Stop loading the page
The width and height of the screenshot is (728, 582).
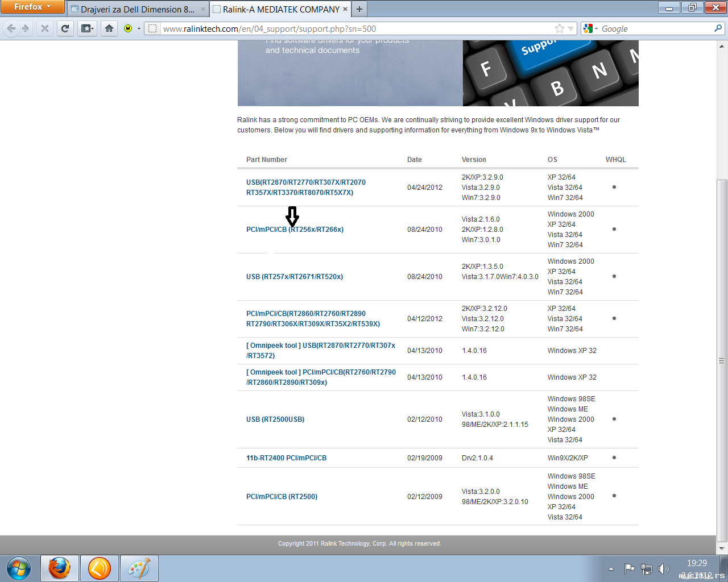[45, 28]
